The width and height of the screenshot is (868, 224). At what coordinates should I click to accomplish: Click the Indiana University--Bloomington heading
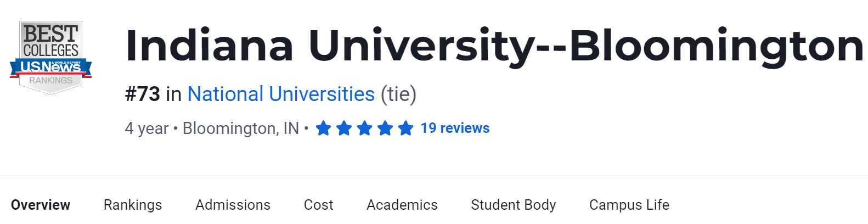pyautogui.click(x=494, y=46)
